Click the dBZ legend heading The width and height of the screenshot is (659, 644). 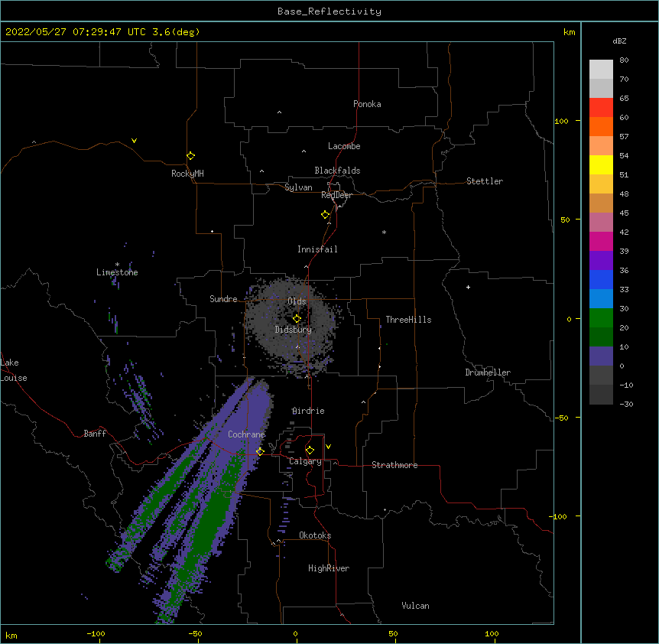[619, 41]
